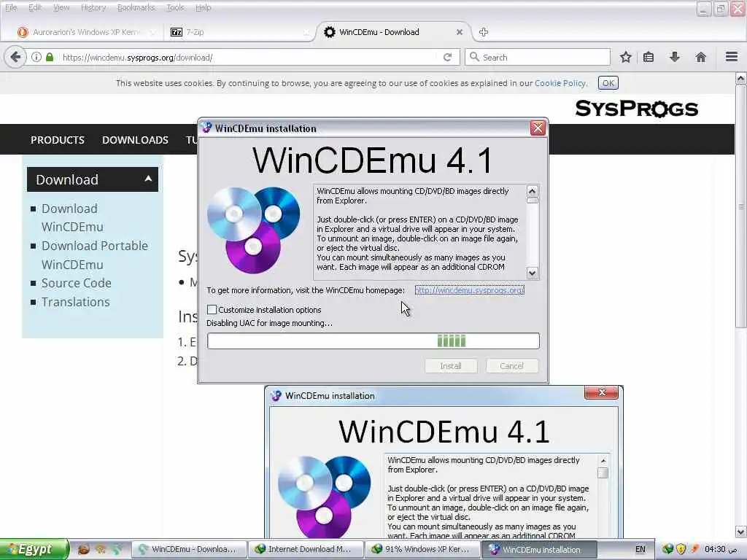Open the Tools menu

pyautogui.click(x=175, y=7)
